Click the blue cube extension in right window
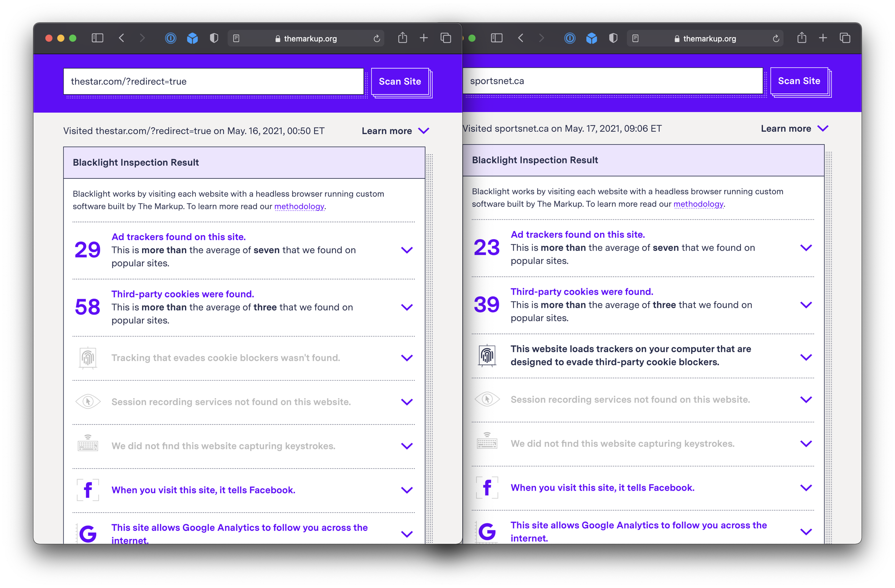The height and width of the screenshot is (588, 895). click(x=592, y=38)
